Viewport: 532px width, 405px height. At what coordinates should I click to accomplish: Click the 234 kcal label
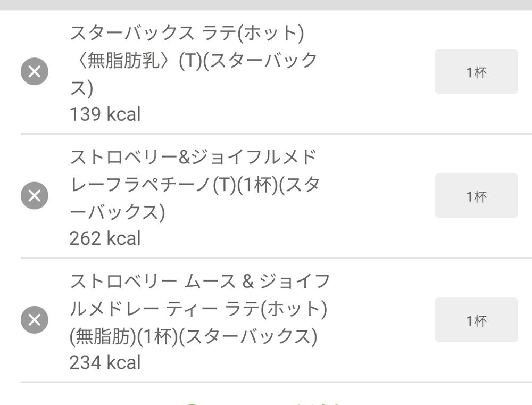tap(105, 362)
